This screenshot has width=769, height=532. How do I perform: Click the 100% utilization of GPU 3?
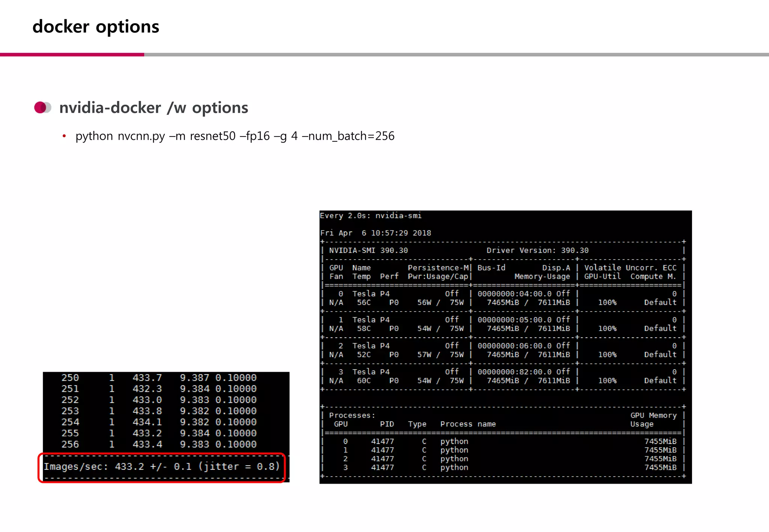[x=607, y=380]
